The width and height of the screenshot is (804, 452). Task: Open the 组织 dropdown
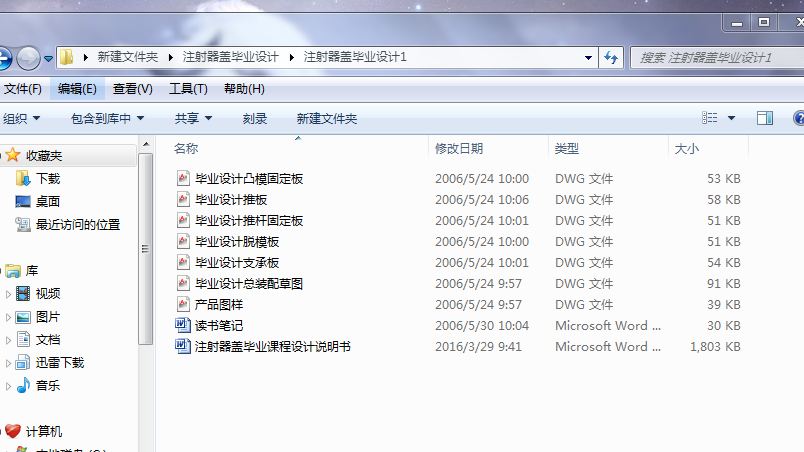(21, 118)
